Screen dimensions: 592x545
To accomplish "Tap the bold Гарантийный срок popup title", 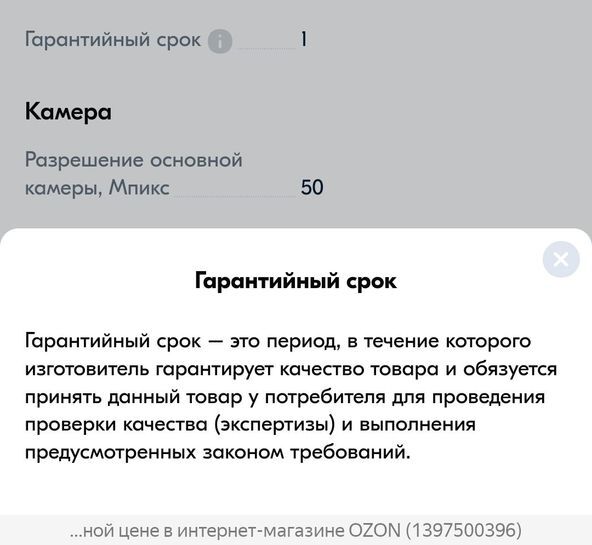I will pos(296,281).
